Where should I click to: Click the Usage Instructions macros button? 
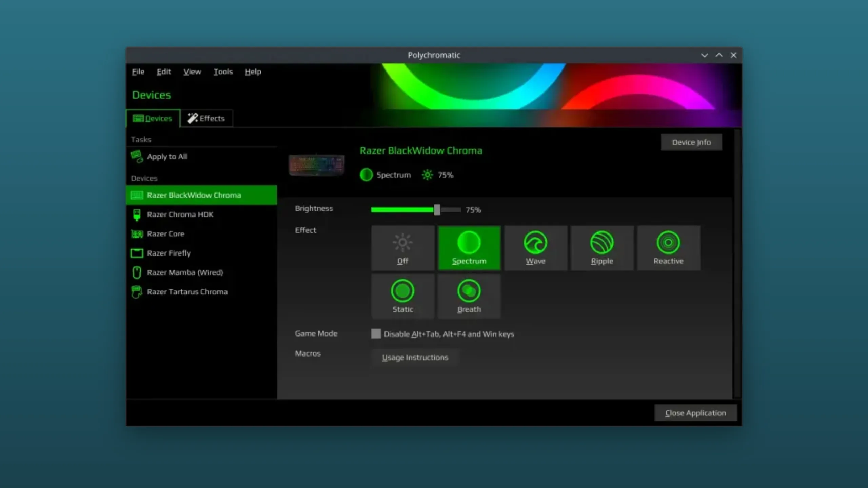click(415, 358)
